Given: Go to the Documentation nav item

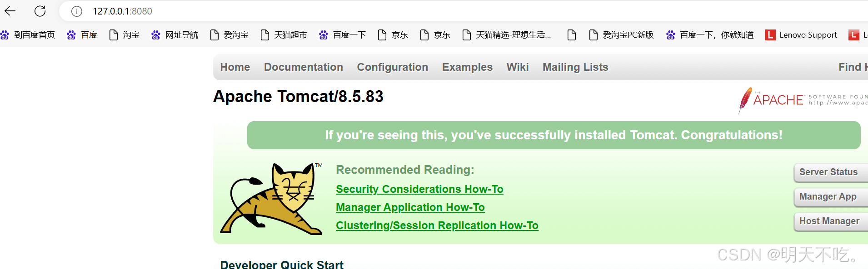Looking at the screenshot, I should click(303, 67).
